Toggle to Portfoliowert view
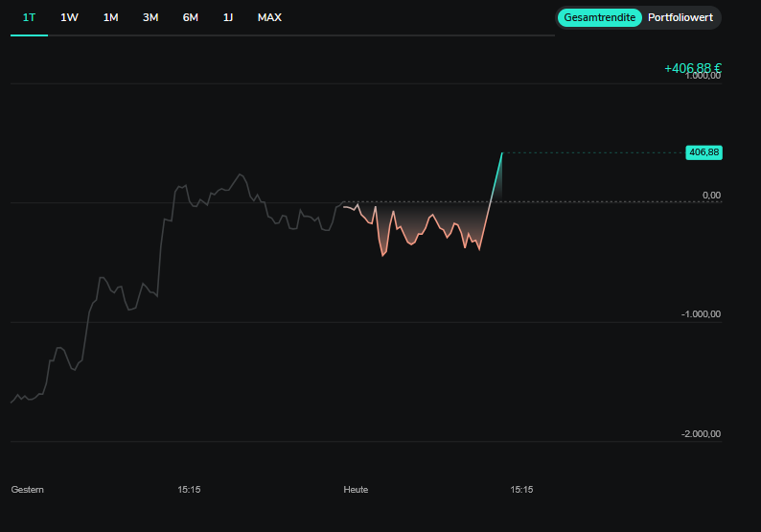The height and width of the screenshot is (532, 761). 680,17
